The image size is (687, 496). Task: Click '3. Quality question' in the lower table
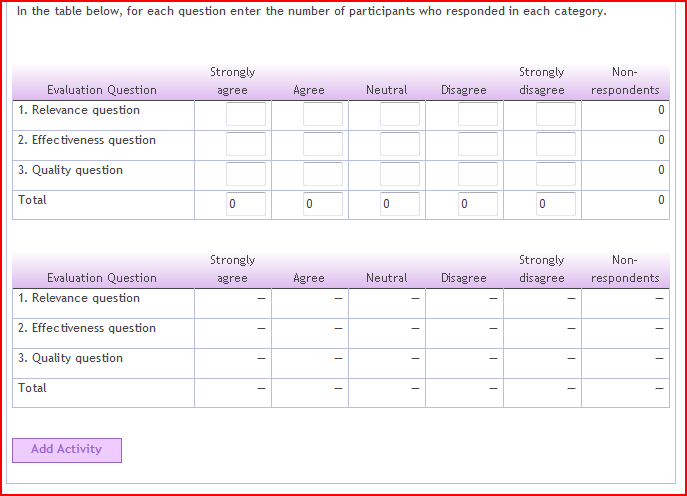[70, 358]
